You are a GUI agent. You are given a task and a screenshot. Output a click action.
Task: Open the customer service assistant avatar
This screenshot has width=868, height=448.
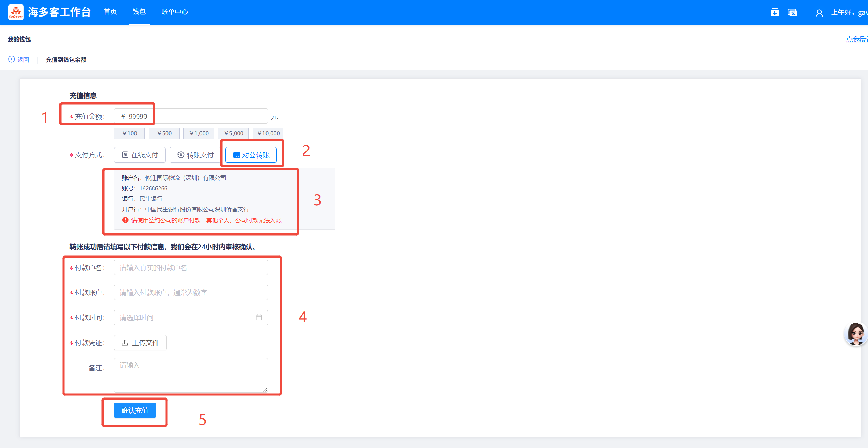[x=855, y=333]
